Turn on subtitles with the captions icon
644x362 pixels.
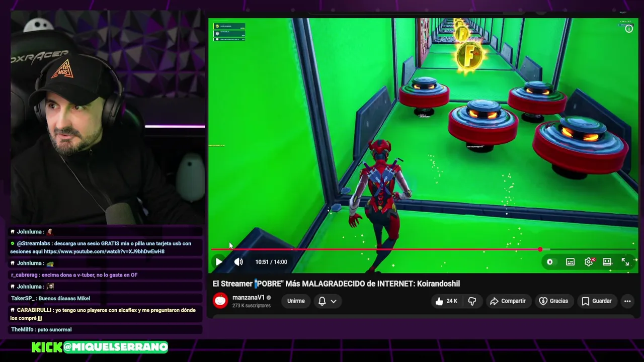[570, 262]
